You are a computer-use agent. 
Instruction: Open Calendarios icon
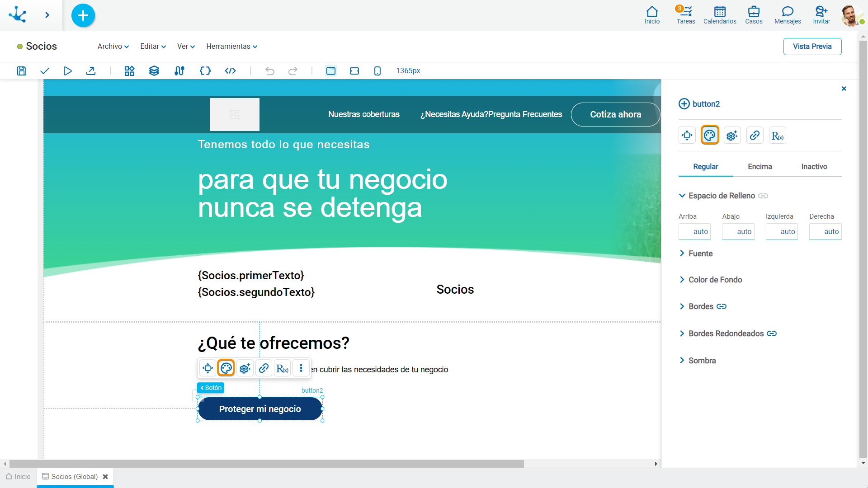(x=720, y=15)
